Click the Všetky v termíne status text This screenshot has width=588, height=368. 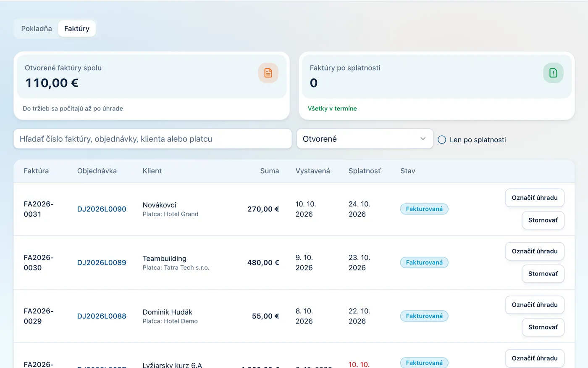332,109
